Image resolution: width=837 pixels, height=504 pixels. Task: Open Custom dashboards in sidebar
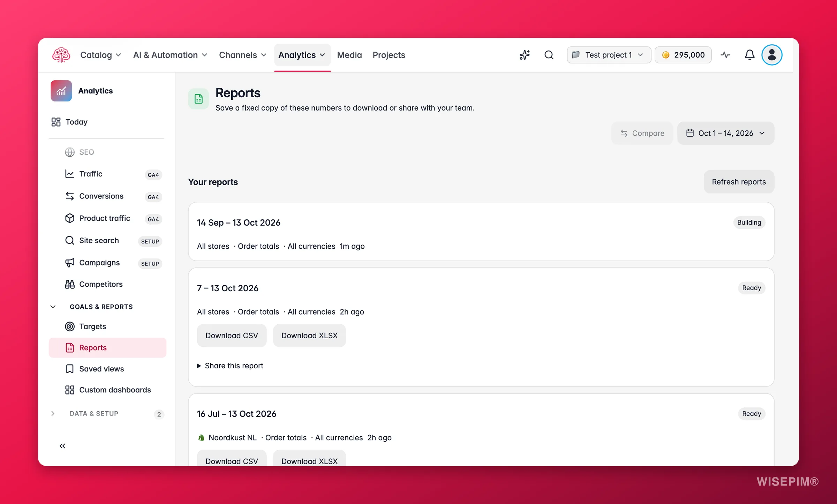[107, 390]
